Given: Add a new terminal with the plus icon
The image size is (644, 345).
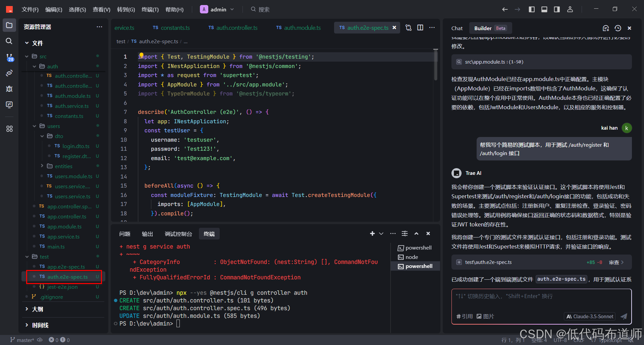Looking at the screenshot, I should point(372,233).
